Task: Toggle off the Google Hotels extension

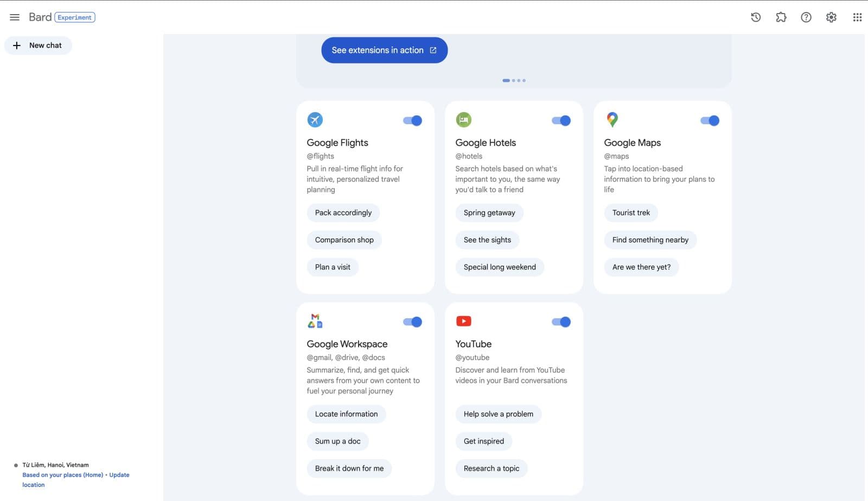Action: (561, 120)
